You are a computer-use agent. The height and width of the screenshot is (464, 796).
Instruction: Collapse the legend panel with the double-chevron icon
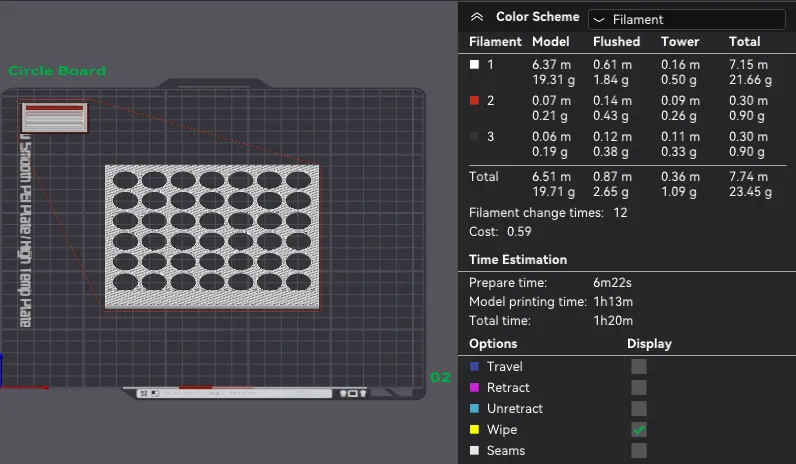pyautogui.click(x=476, y=17)
